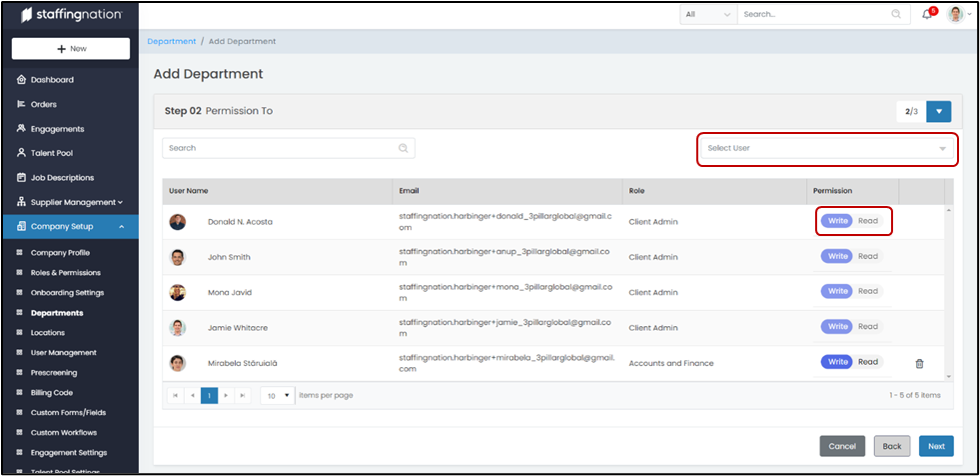Viewport: 980px width, 476px height.
Task: Set Donald N. Acosta permission to Write
Action: [837, 221]
